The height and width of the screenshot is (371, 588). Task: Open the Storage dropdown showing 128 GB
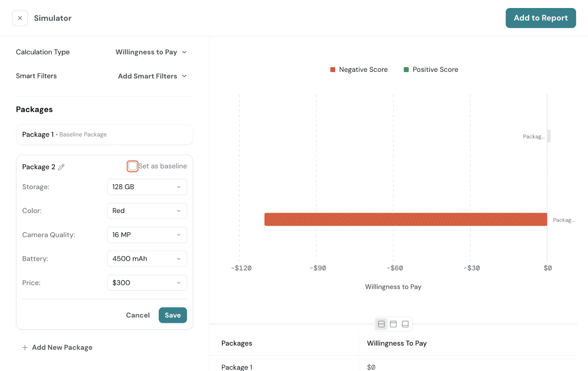(147, 187)
